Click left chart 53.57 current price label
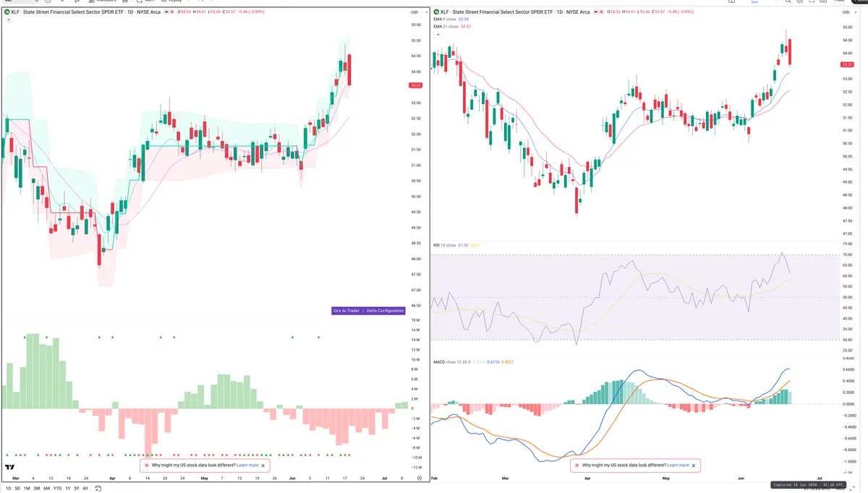The height and width of the screenshot is (493, 868). pyautogui.click(x=416, y=85)
